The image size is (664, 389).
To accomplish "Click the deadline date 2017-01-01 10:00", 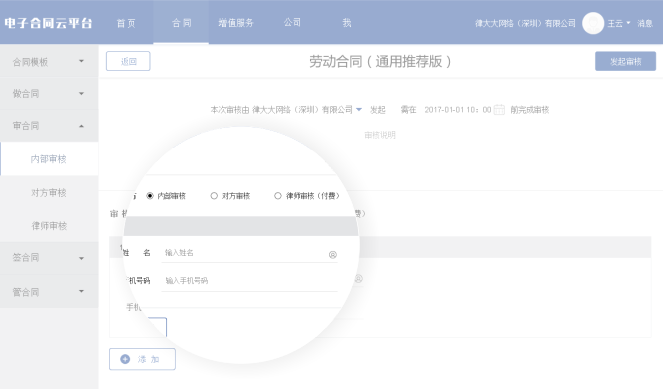I will [x=458, y=110].
